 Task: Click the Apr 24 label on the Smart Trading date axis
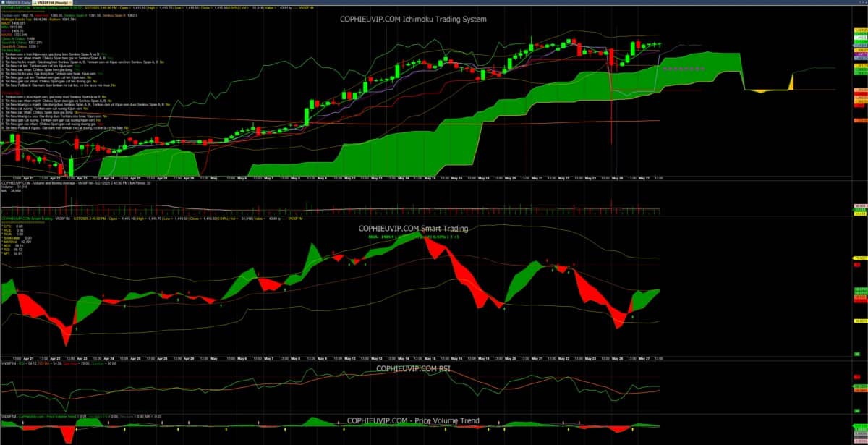point(109,358)
